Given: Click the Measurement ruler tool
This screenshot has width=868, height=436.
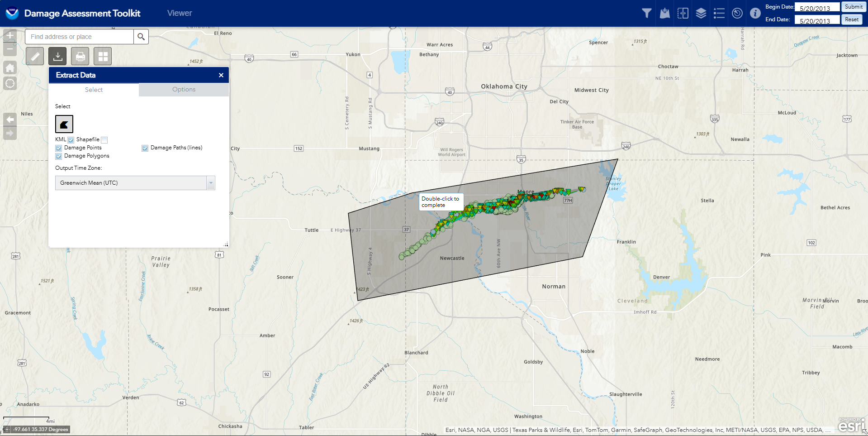Looking at the screenshot, I should pyautogui.click(x=35, y=57).
